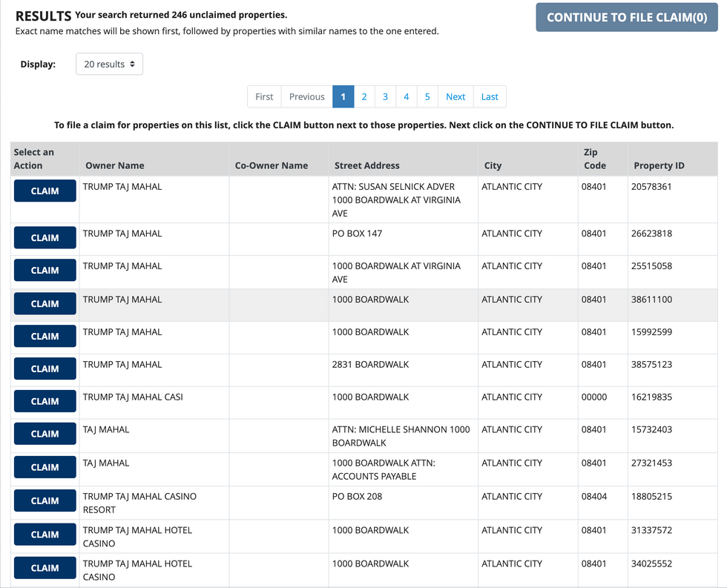Viewport: 727px width, 588px height.
Task: Claim property ID 31337572
Action: 45,535
